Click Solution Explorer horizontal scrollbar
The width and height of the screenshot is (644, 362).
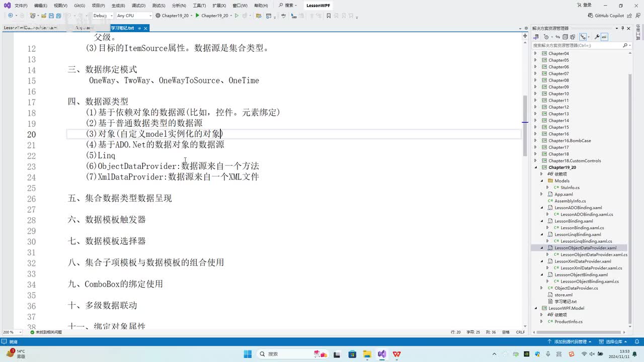coord(579,332)
